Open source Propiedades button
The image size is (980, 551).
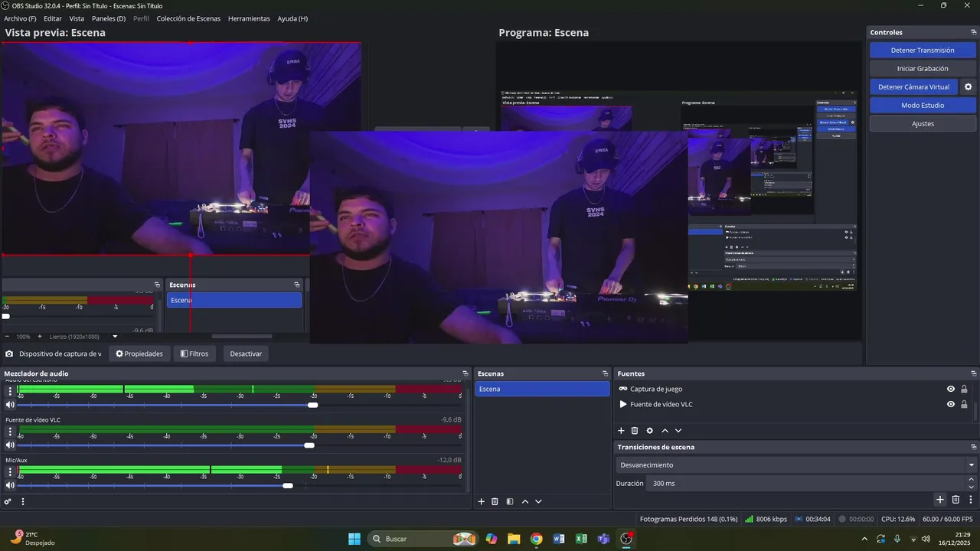(x=139, y=354)
